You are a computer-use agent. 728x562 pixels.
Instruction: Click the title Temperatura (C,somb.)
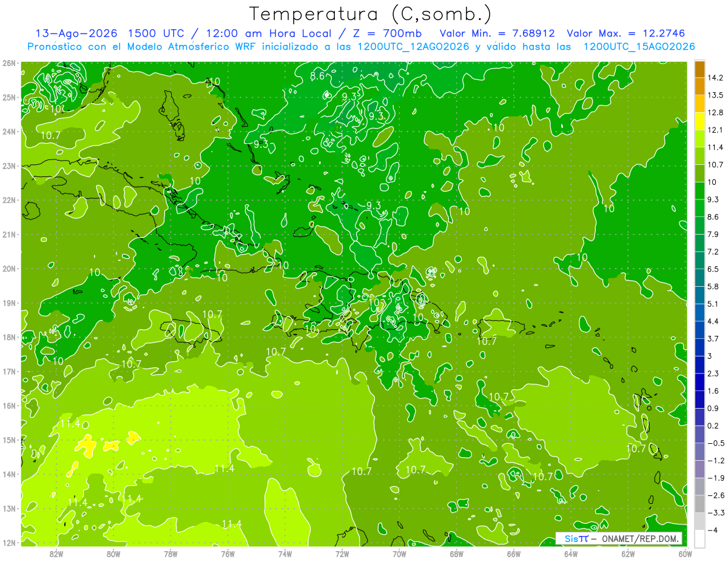coord(371,13)
